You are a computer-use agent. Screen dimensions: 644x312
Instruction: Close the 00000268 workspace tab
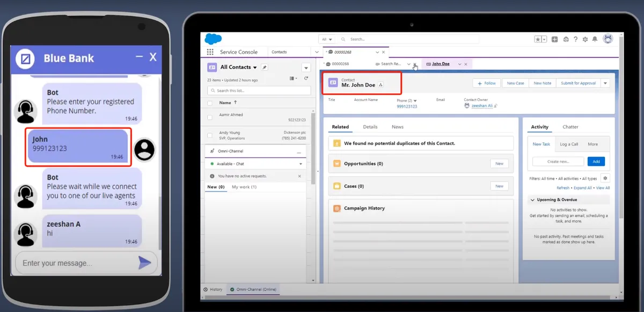coord(383,52)
